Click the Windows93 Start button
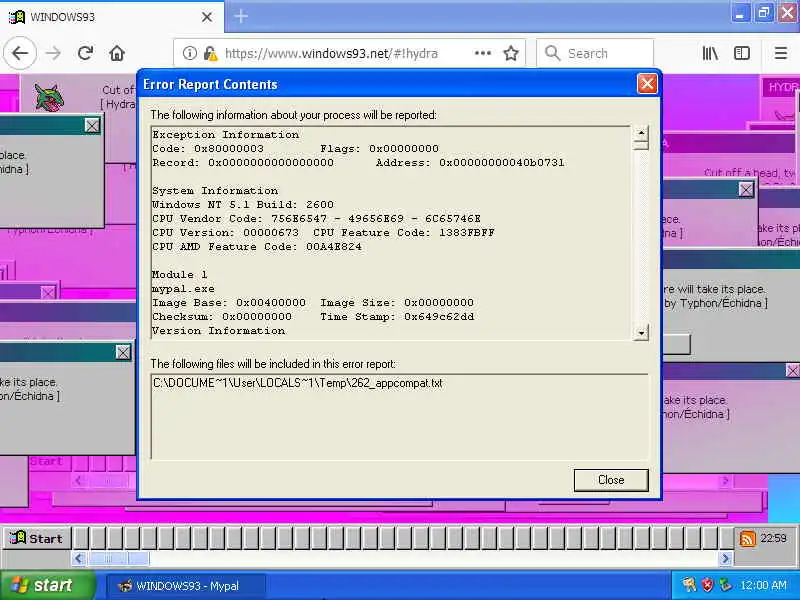800x600 pixels. (36, 538)
